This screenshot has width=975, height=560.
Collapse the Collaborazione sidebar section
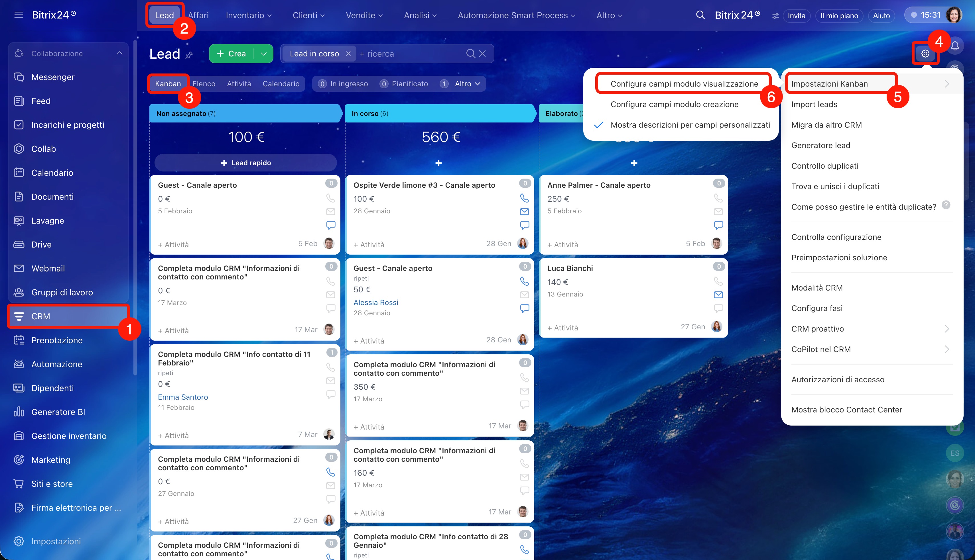(x=120, y=54)
